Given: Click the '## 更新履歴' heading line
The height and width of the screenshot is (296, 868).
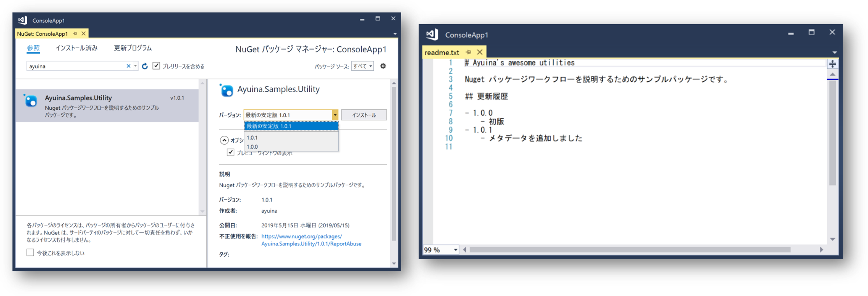Looking at the screenshot, I should coord(486,96).
